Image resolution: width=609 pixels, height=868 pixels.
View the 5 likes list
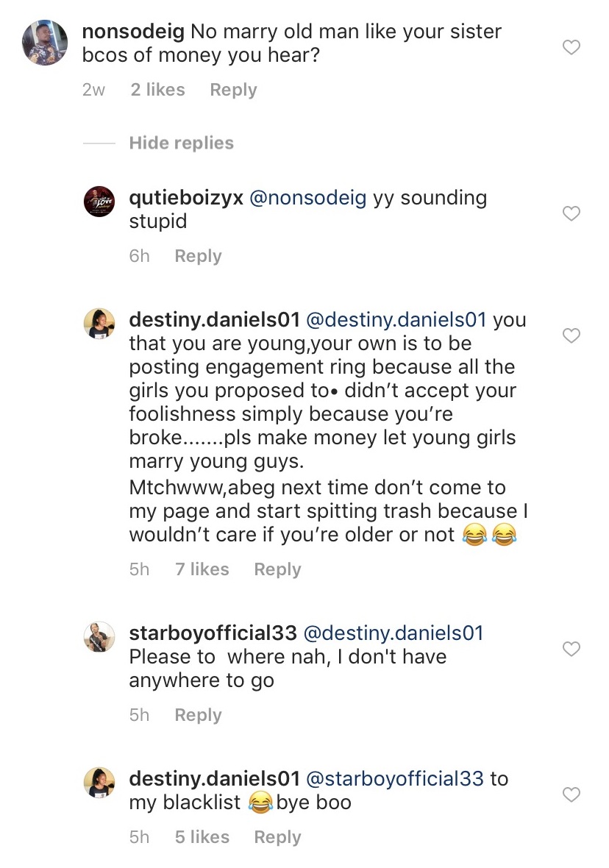coord(202,837)
